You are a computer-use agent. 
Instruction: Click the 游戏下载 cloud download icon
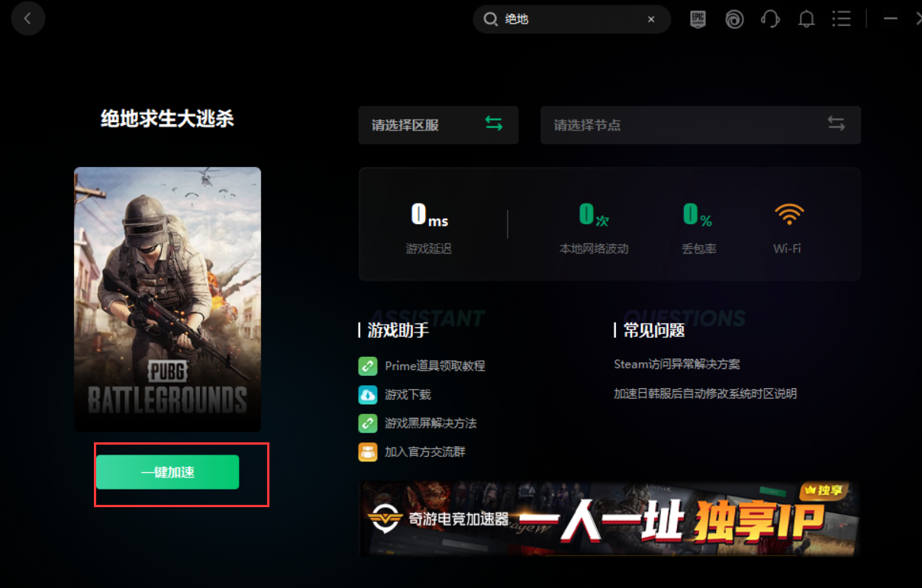368,395
